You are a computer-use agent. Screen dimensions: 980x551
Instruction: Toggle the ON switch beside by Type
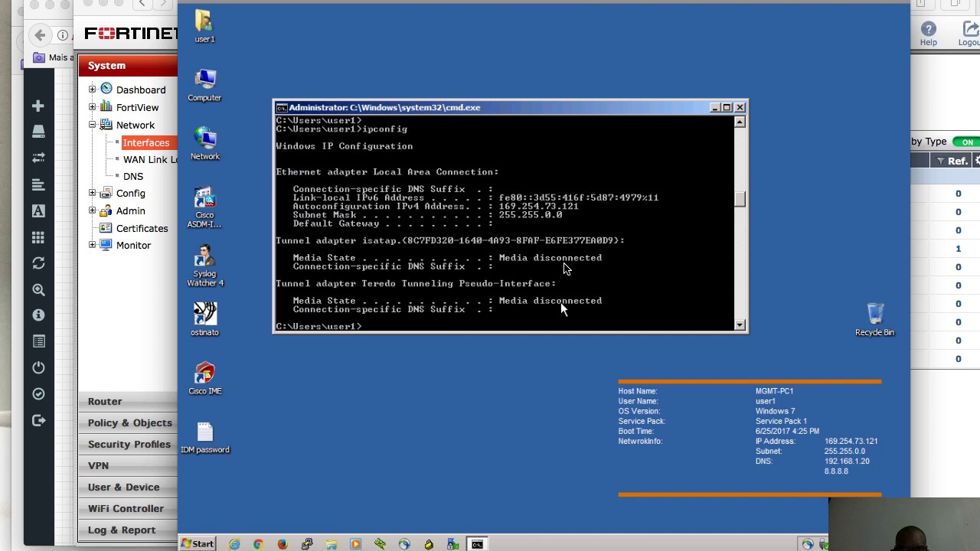[966, 142]
